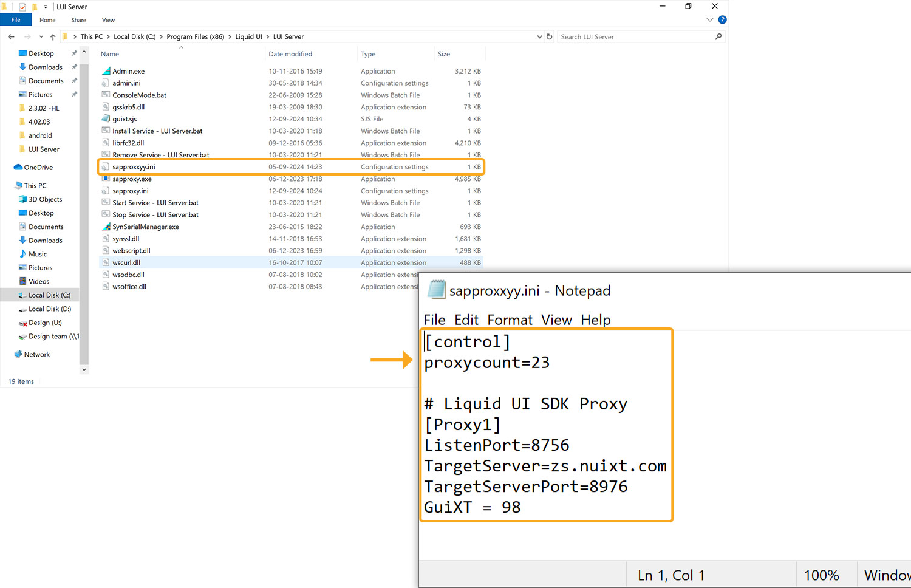Select the sapproxxyy.ini file icon
The height and width of the screenshot is (588, 911).
[x=106, y=167]
